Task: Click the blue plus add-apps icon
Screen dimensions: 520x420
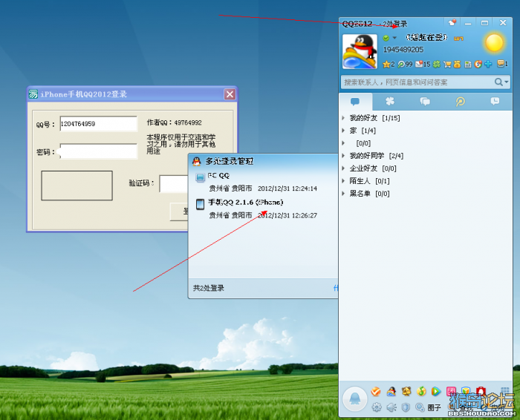Action: point(488,65)
